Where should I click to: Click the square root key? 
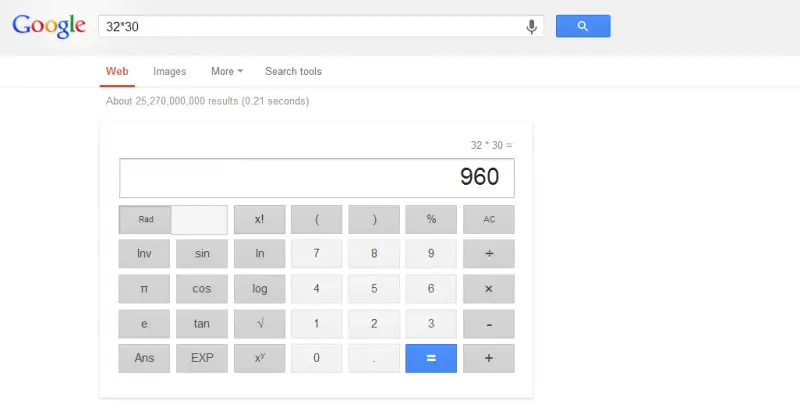coord(260,323)
